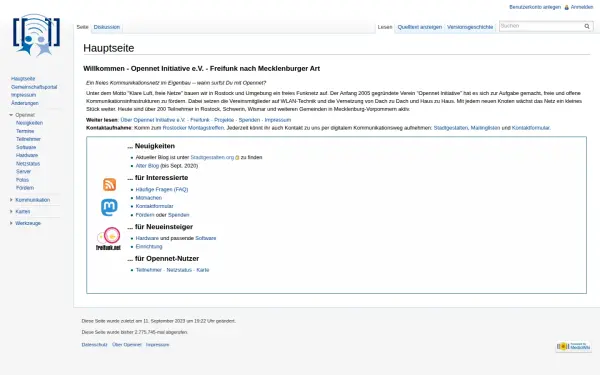Switch to the Diskussion tab
The image size is (600, 375).
click(107, 27)
